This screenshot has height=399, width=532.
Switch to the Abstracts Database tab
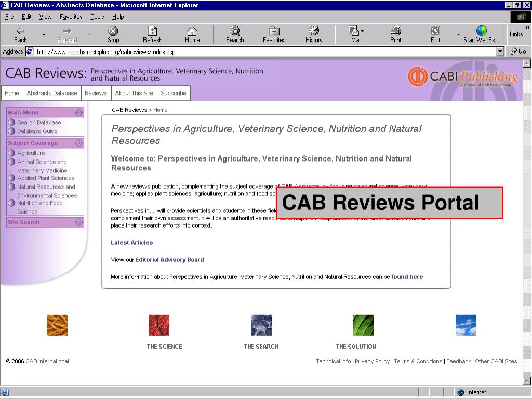52,94
